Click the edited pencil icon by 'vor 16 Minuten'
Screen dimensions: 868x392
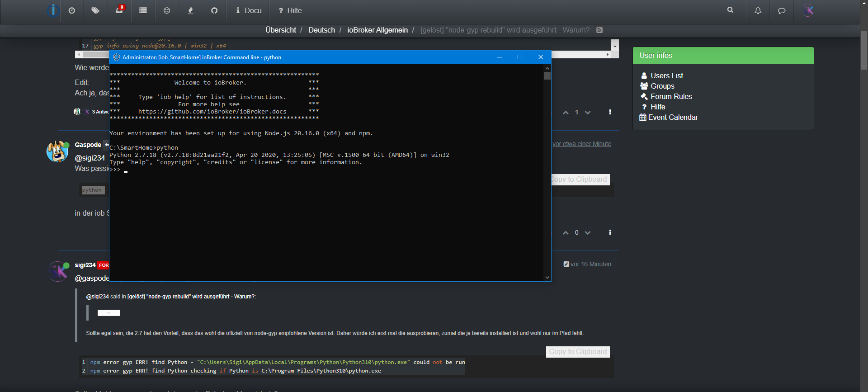pos(566,264)
